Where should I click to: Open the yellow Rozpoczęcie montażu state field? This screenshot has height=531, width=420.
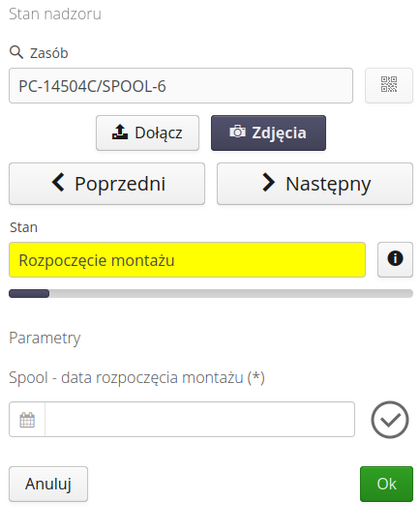coord(188,260)
